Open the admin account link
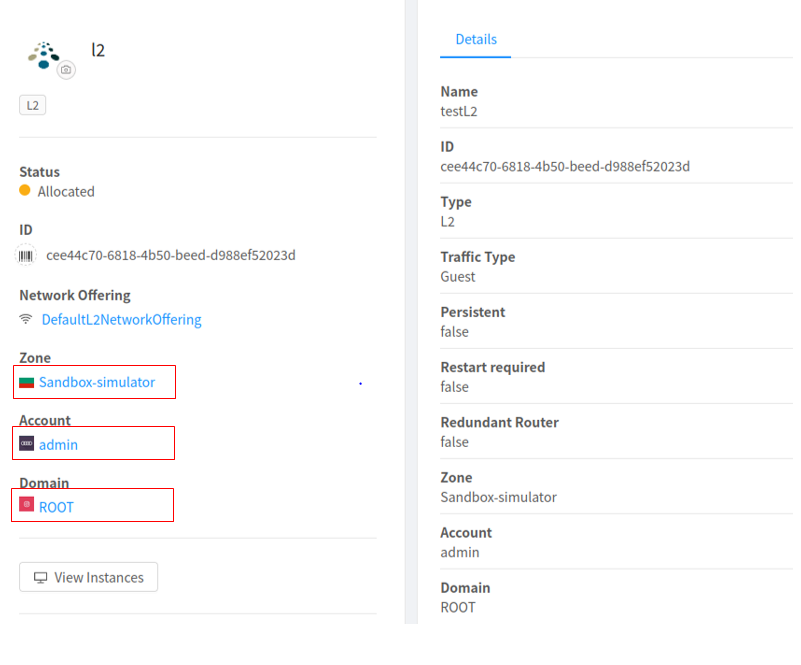Screen dimensions: 801x665 (59, 445)
